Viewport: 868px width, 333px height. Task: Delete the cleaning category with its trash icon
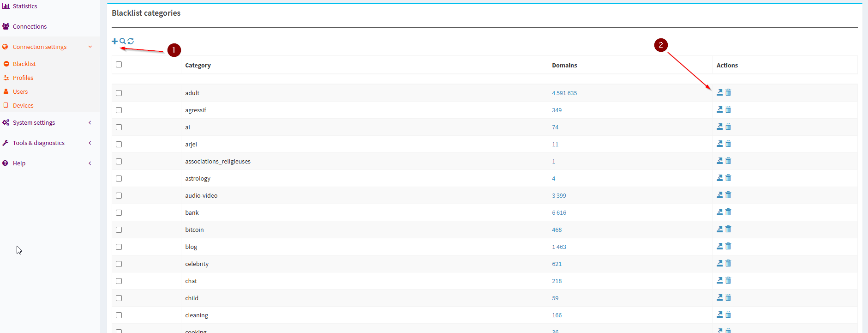point(728,315)
